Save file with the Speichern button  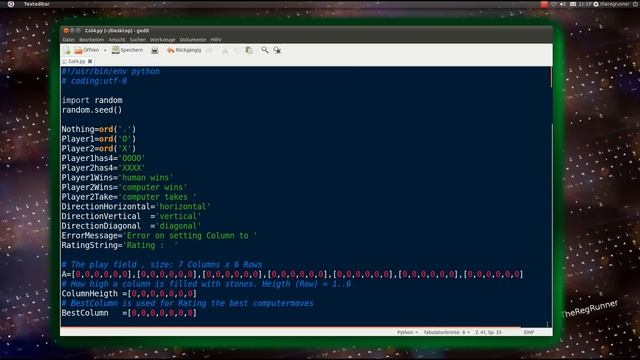(127, 50)
